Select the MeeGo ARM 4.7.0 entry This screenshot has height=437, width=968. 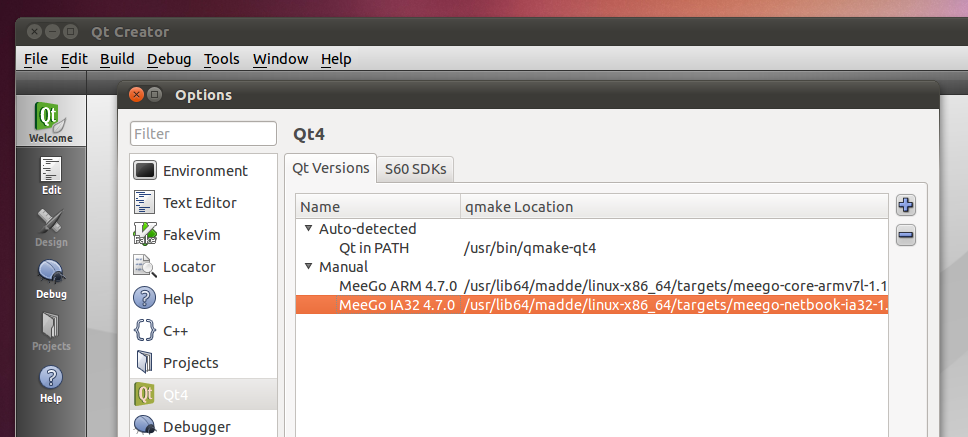(397, 286)
